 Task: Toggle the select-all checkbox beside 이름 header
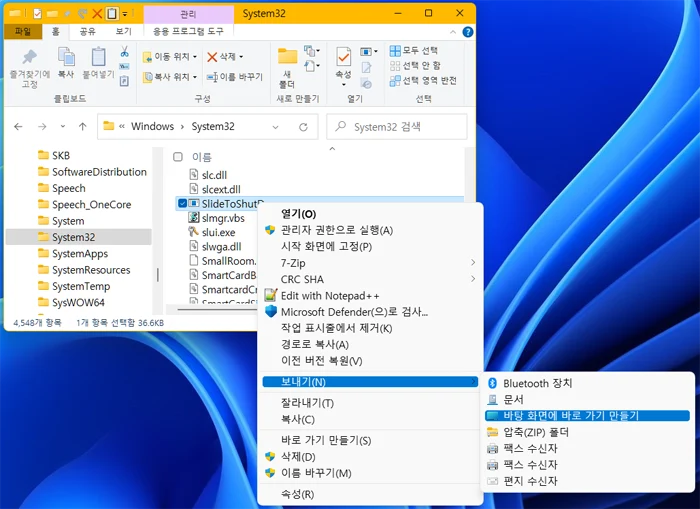pos(178,157)
